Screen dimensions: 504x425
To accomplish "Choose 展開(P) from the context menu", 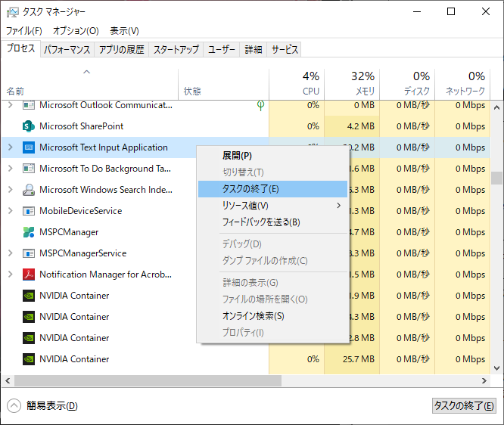I will pos(272,156).
